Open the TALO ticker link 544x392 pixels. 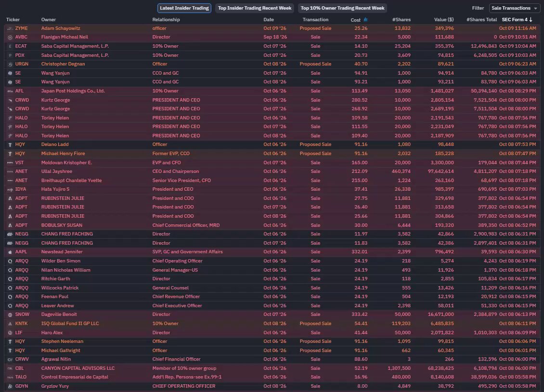coord(21,377)
